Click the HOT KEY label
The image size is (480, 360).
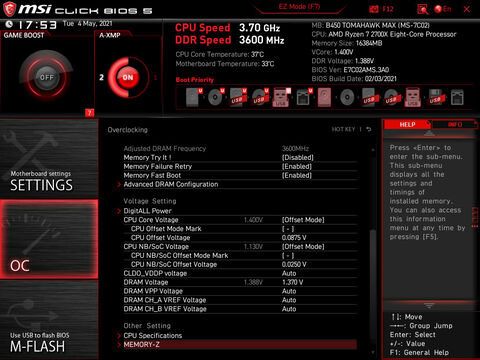pyautogui.click(x=343, y=129)
